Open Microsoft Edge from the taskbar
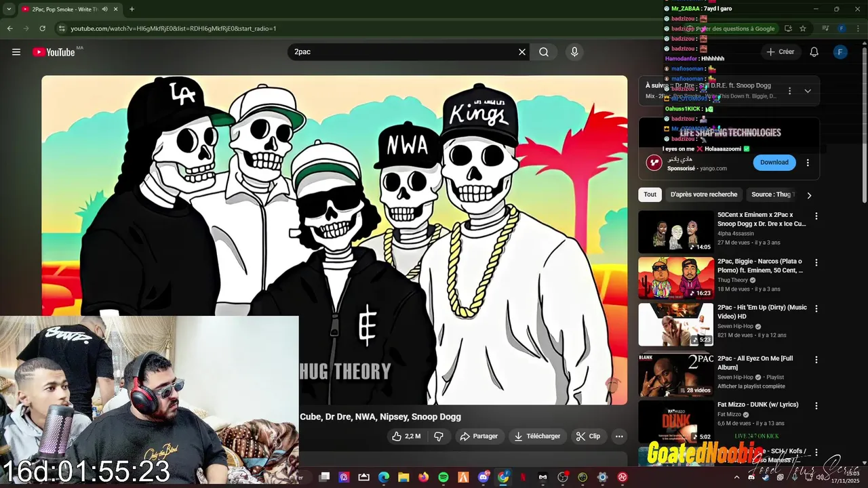Viewport: 868px width, 488px height. [383, 477]
